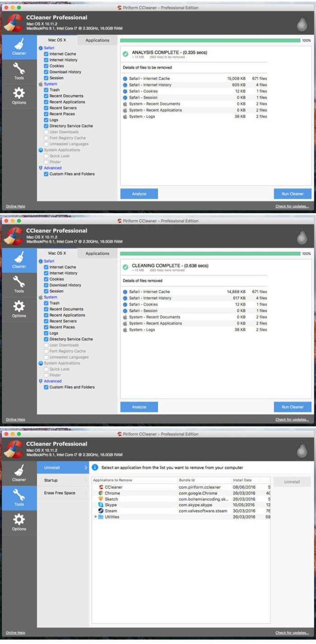This screenshot has height=644, width=316.
Task: Open Options gear icon in Analysis Complete window
Action: click(19, 93)
